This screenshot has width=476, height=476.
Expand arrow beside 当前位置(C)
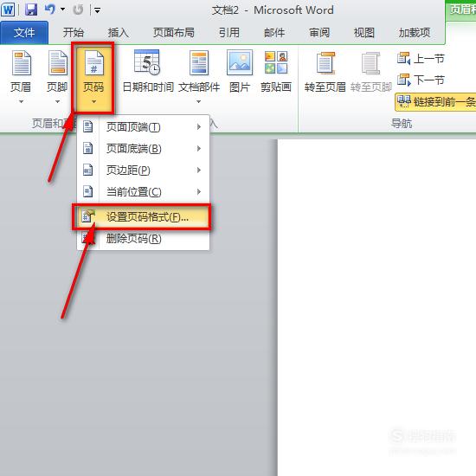[x=199, y=192]
